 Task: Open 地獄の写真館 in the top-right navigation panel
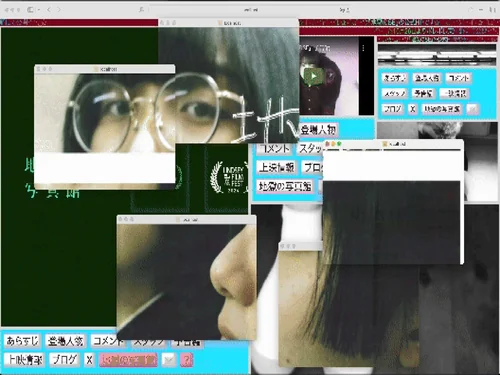coord(442,109)
